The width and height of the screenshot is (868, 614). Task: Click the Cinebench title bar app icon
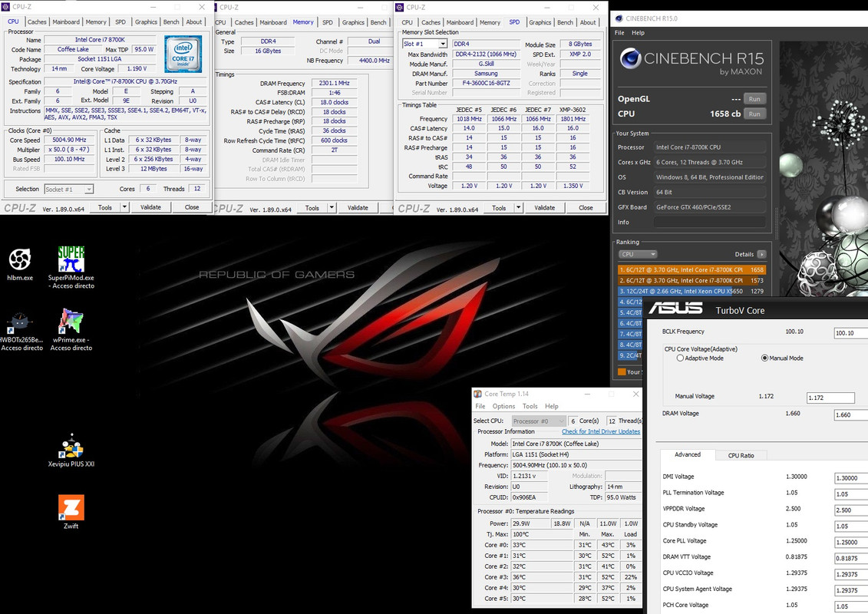pyautogui.click(x=619, y=18)
